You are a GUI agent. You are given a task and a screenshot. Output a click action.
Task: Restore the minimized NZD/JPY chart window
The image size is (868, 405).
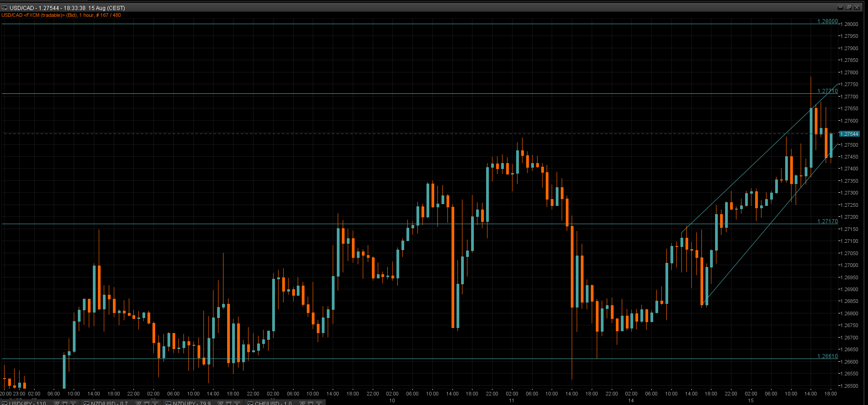(x=220, y=403)
